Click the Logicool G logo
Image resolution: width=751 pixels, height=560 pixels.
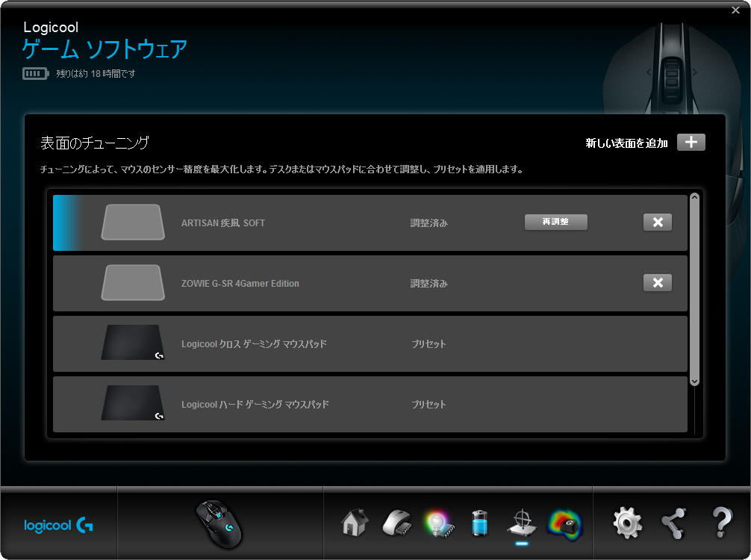pyautogui.click(x=59, y=525)
